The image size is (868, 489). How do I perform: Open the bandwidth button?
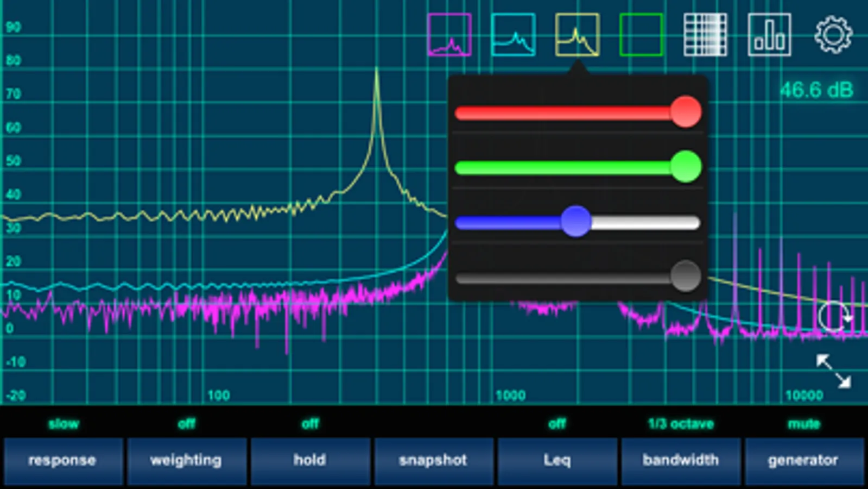681,461
